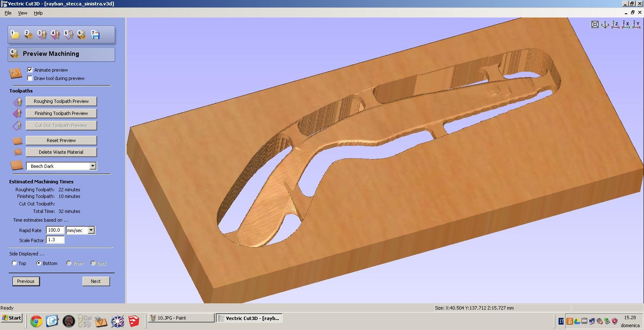Click the IT language indicator in tray

click(561, 321)
